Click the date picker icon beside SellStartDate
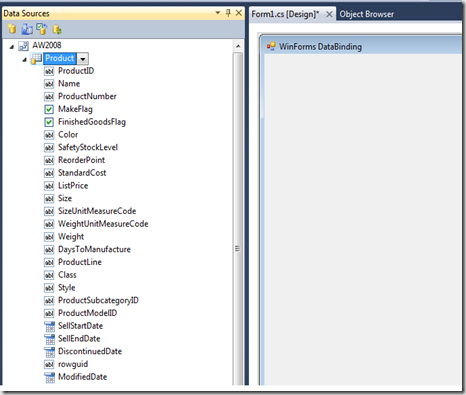 [x=49, y=326]
